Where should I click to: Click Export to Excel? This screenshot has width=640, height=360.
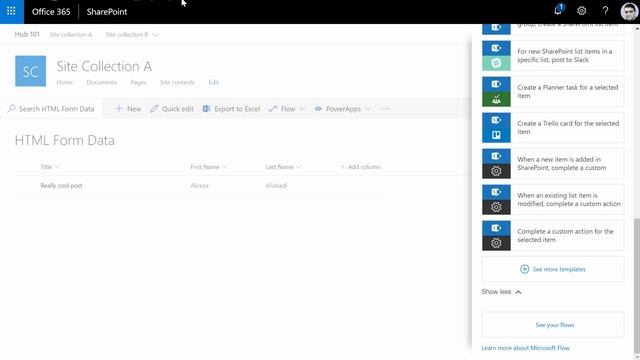(231, 109)
